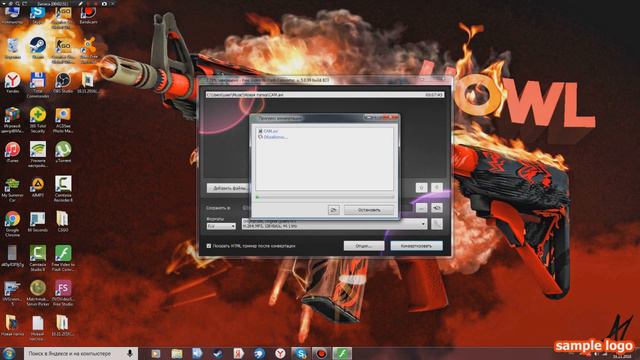Click the Опции... button
Image resolution: width=640 pixels, height=360 pixels.
364,246
